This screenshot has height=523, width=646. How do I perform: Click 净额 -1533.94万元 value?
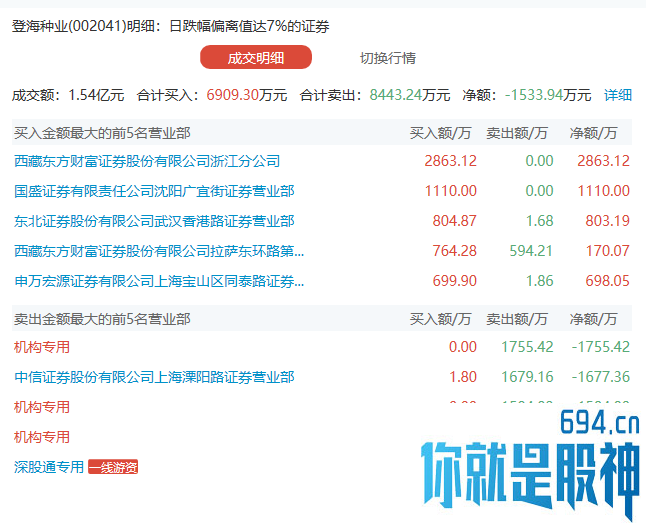(x=548, y=95)
